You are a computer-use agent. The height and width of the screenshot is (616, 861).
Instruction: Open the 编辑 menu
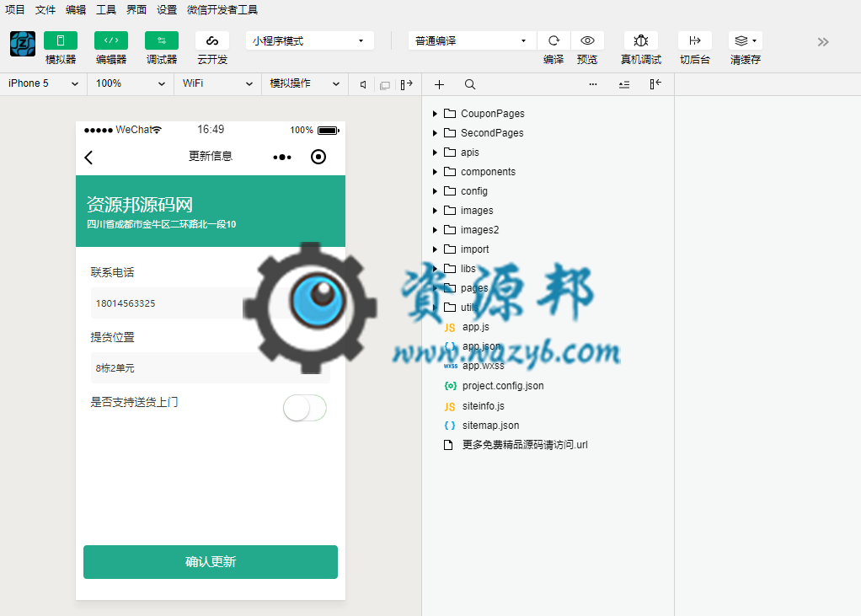point(76,9)
